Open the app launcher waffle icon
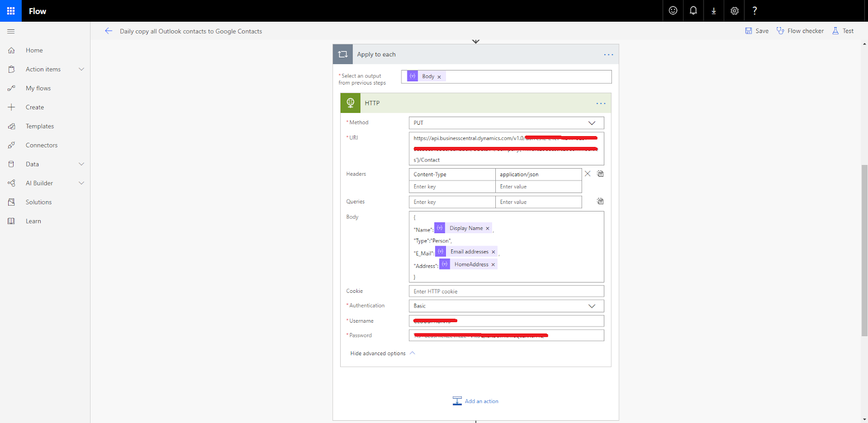The height and width of the screenshot is (423, 868). [x=11, y=11]
